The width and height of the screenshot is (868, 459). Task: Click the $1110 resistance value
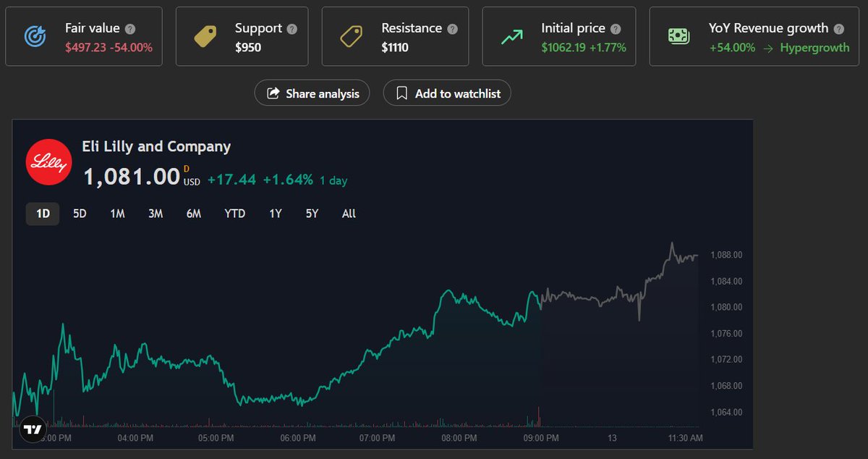click(395, 48)
